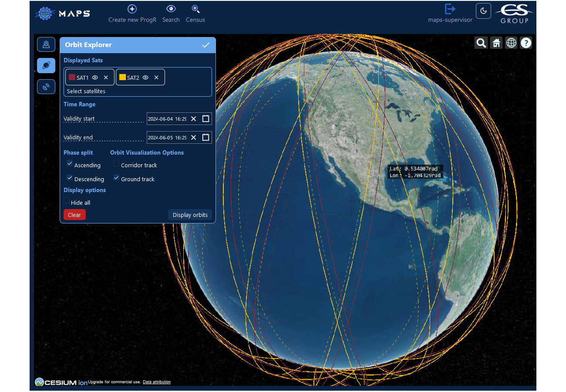Click the ground station antenna sidebar icon
Viewport: 566px width, 392px height.
(x=46, y=87)
